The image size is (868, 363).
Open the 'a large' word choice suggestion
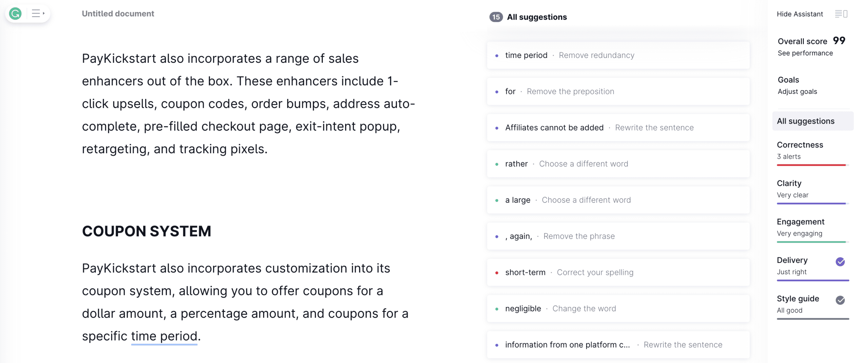618,200
